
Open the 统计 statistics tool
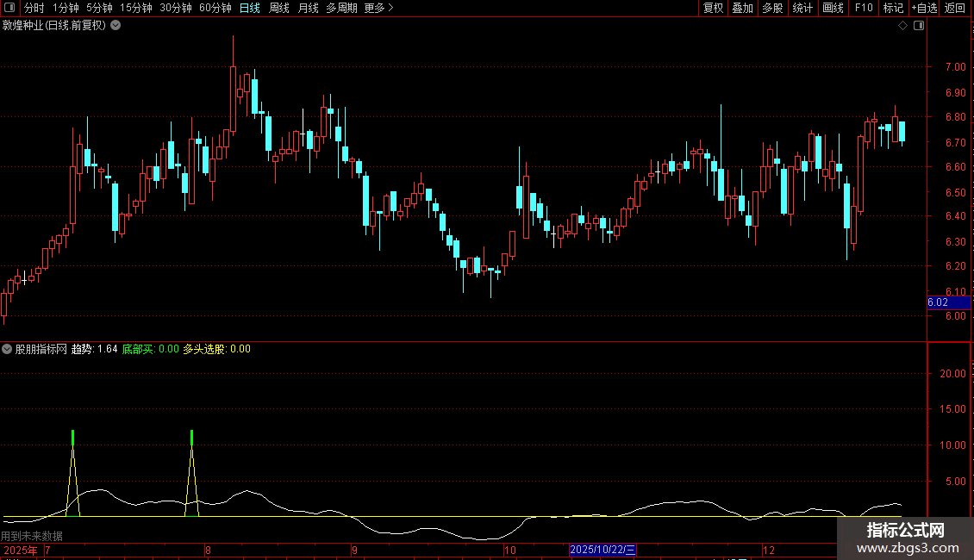802,8
